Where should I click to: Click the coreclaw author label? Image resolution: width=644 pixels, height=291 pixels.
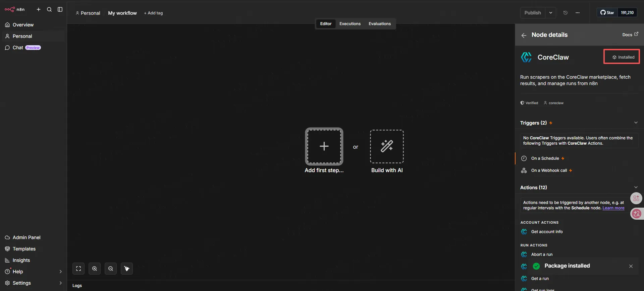(x=553, y=103)
